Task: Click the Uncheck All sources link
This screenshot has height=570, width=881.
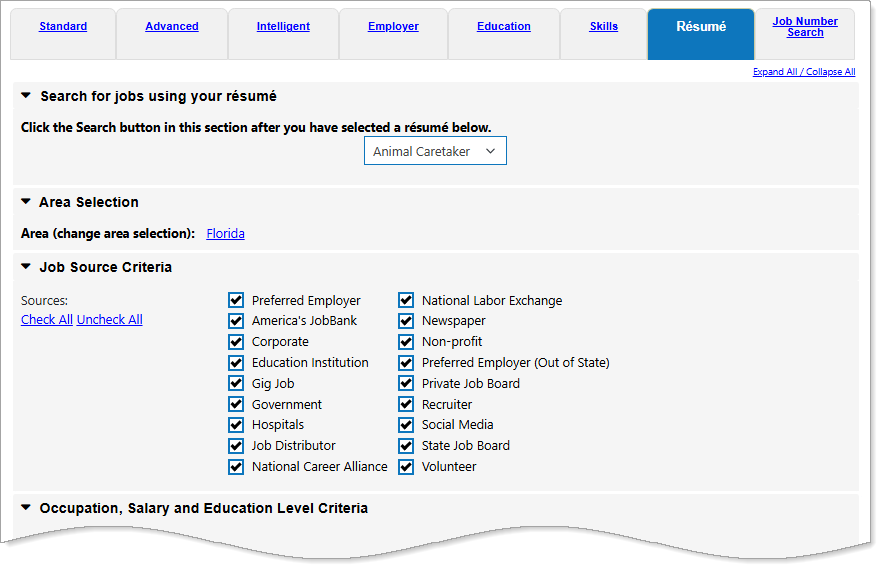Action: tap(110, 320)
